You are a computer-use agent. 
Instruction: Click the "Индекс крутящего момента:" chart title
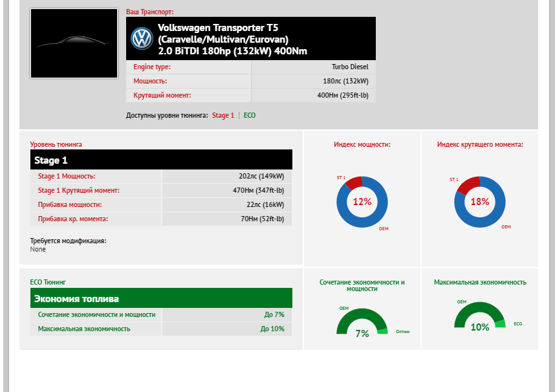pyautogui.click(x=480, y=144)
